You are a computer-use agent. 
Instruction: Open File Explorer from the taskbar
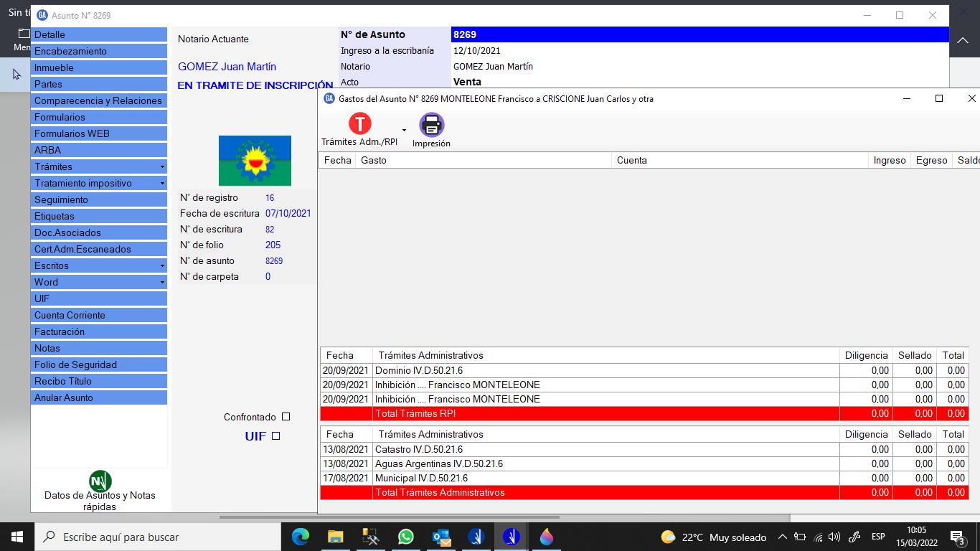335,537
